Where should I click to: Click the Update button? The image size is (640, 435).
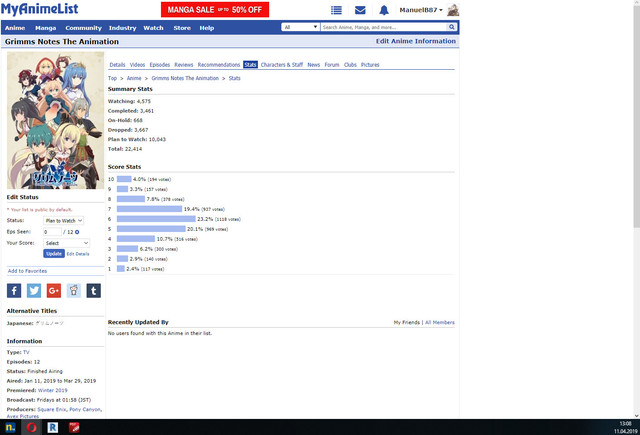tap(54, 253)
